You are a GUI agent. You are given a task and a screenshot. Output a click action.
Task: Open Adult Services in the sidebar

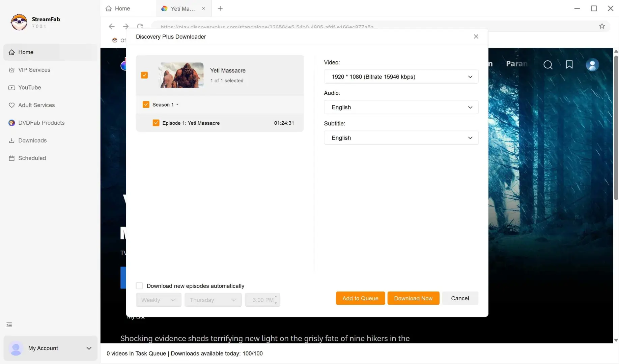click(51, 105)
